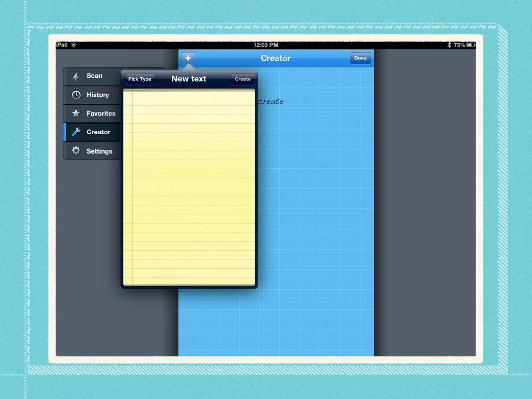
Task: Tap the plus add button
Action: (188, 58)
